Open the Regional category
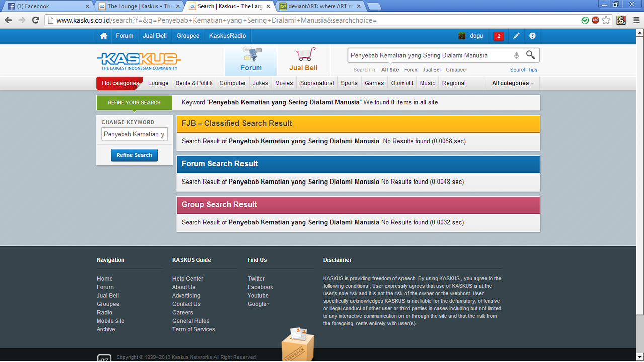The image size is (644, 362). [x=454, y=83]
